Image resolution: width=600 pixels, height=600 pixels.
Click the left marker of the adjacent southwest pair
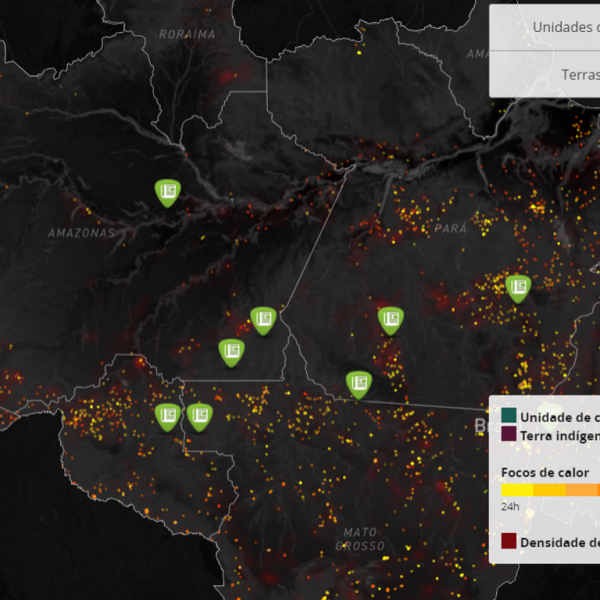click(167, 416)
